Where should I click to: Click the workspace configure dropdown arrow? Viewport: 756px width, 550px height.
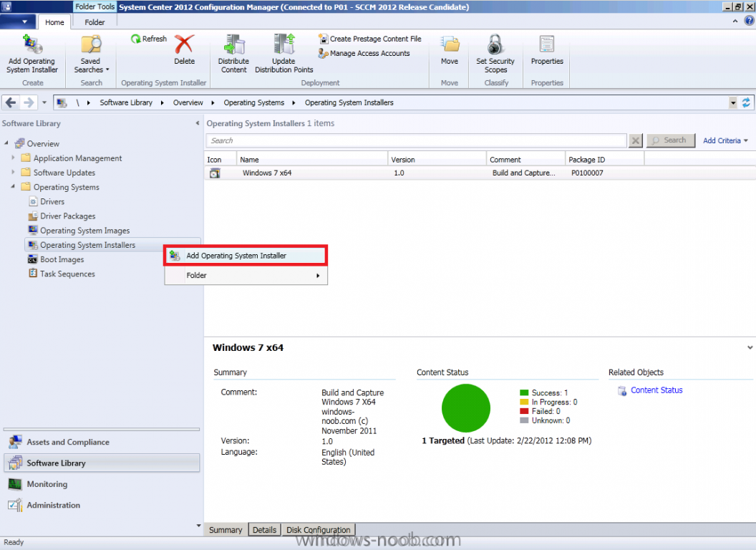coord(198,526)
